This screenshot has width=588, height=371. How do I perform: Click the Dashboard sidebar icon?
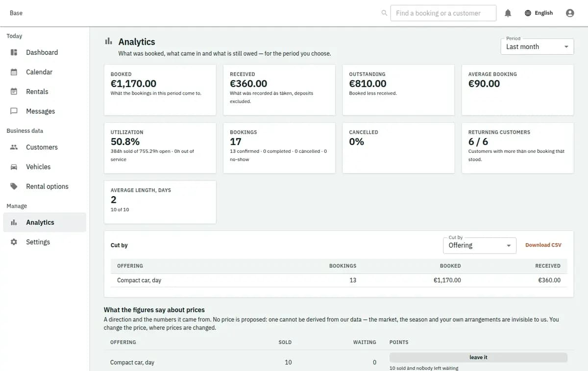pos(14,52)
